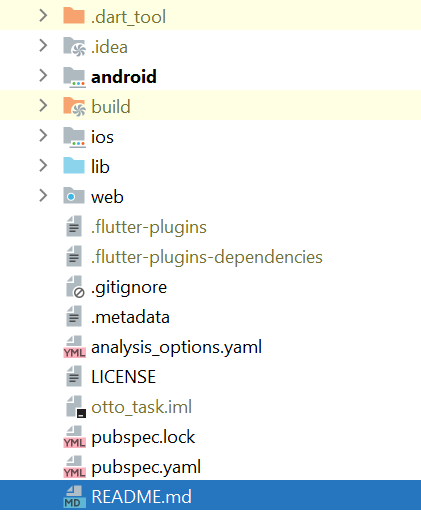Select the .flutter-plugins file

tap(210, 226)
